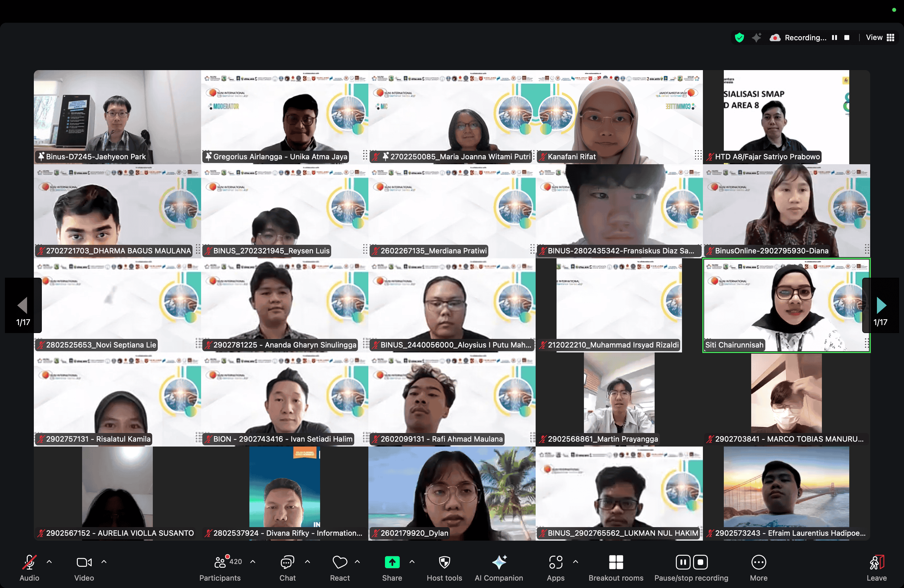Image resolution: width=904 pixels, height=588 pixels.
Task: Stop recording from top Recording indicator
Action: (847, 38)
